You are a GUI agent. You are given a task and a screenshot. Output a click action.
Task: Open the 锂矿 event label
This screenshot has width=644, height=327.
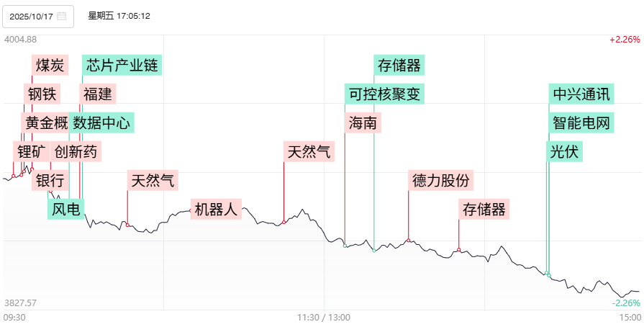pos(30,152)
